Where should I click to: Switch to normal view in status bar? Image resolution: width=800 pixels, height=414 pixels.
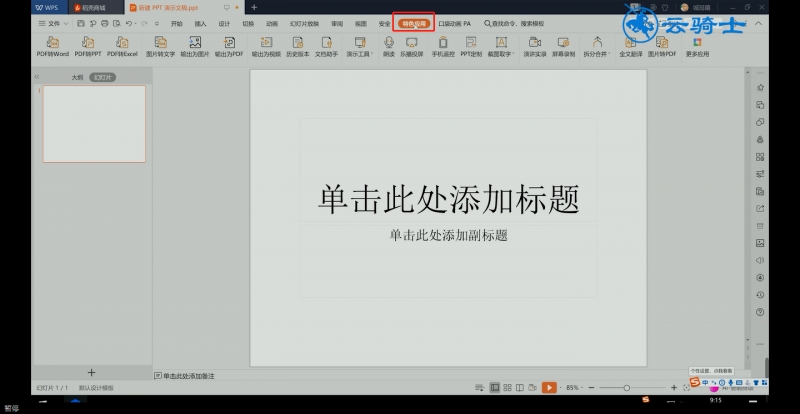pos(494,388)
